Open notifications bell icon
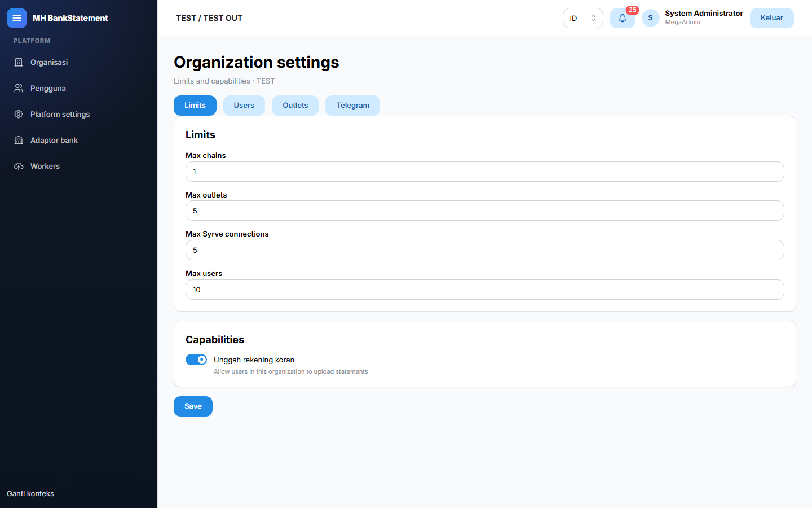The width and height of the screenshot is (812, 508). pos(623,18)
